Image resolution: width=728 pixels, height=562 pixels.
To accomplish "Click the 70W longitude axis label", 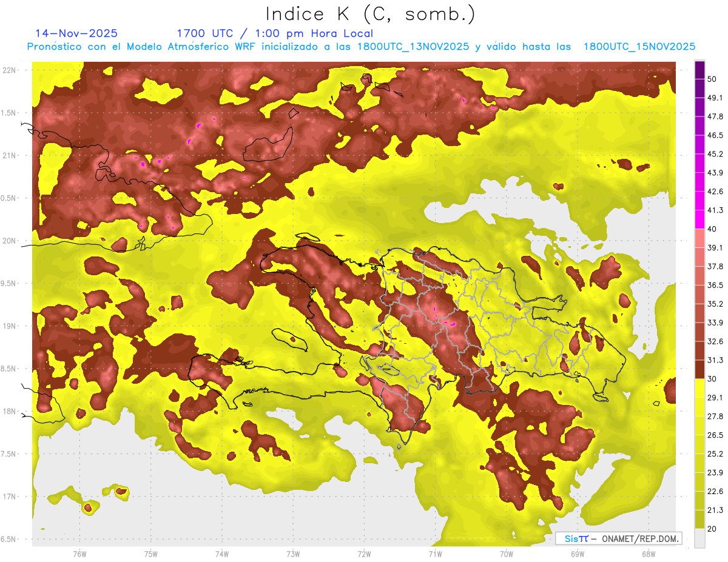I will coord(506,554).
